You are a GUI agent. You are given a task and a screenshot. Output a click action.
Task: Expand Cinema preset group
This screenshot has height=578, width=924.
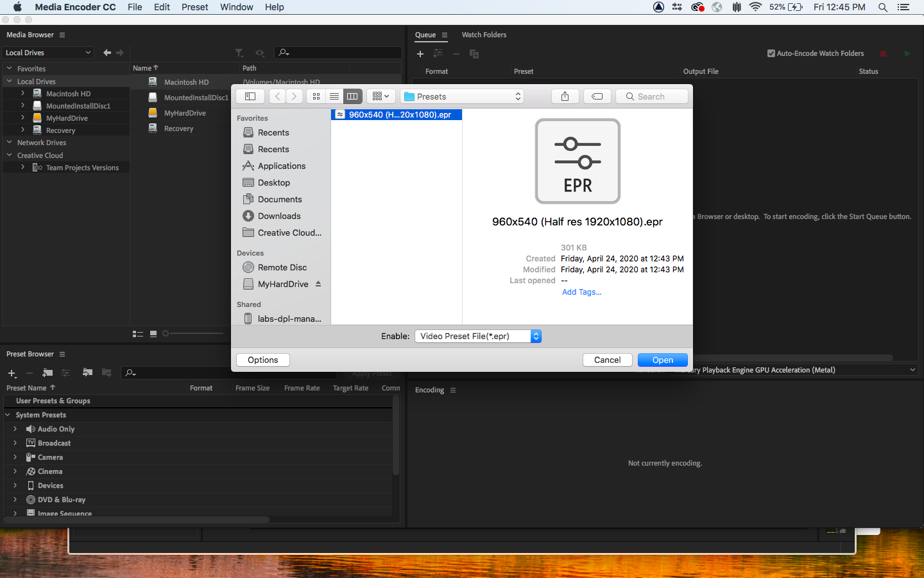(15, 471)
